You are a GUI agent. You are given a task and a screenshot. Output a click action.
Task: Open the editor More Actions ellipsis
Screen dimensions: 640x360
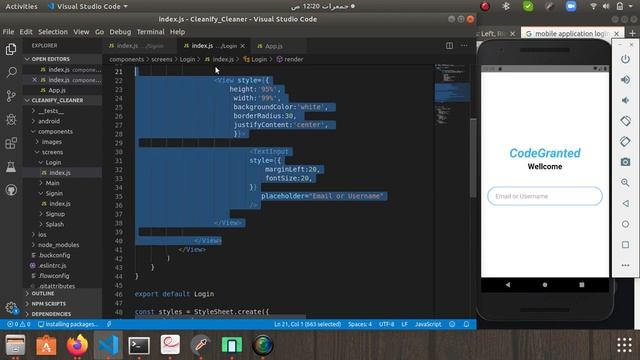click(x=464, y=46)
